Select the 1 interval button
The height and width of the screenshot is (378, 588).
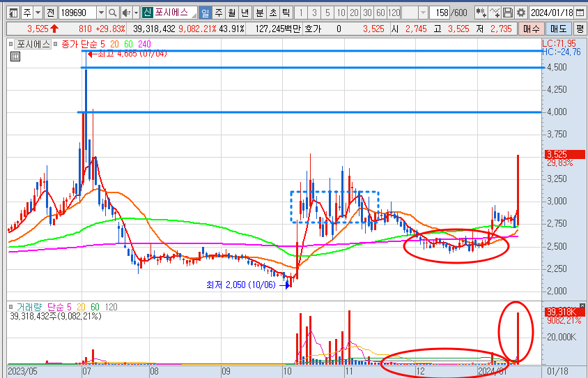pos(301,13)
